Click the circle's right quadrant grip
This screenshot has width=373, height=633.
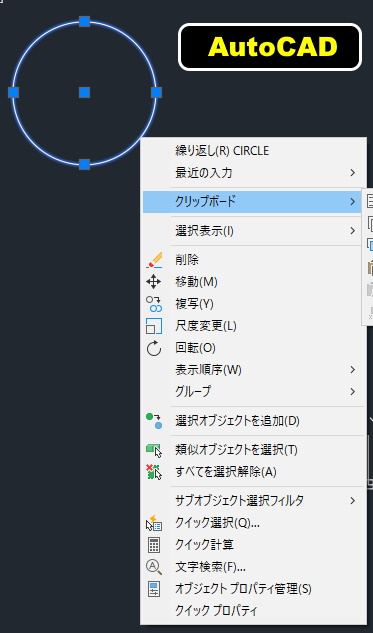(x=157, y=93)
